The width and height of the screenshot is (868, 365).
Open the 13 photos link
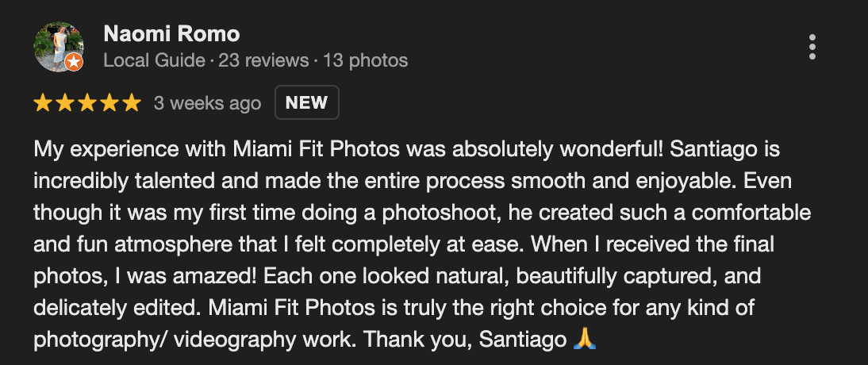point(366,60)
